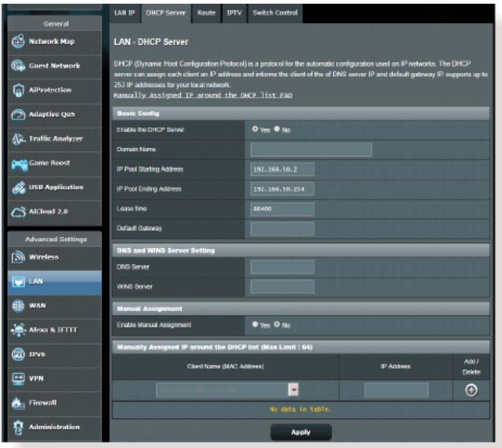The height and width of the screenshot is (448, 502).
Task: Switch to the LAN IP tab
Action: (x=123, y=13)
